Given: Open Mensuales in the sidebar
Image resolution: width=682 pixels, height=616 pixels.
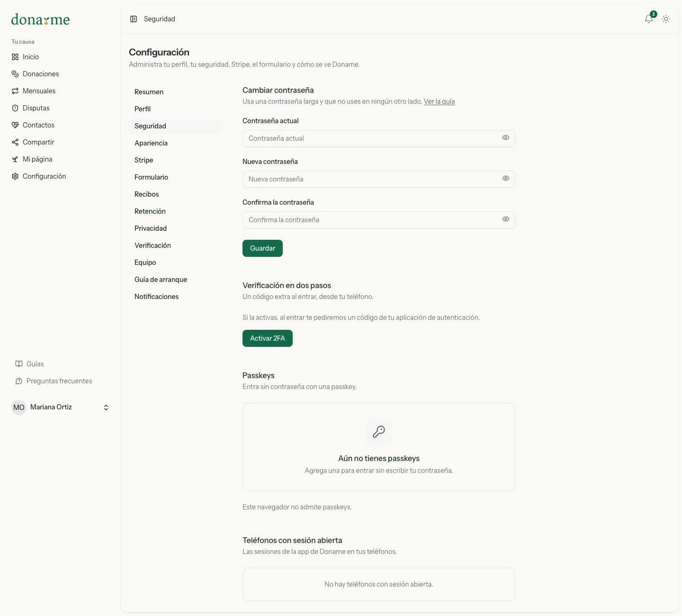Looking at the screenshot, I should pos(61,91).
